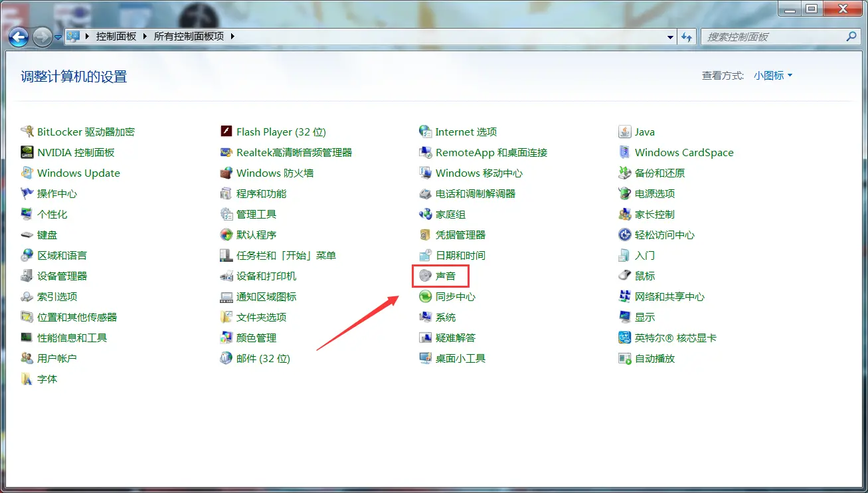Open the 自动播放 link
Image resolution: width=868 pixels, height=493 pixels.
coord(655,358)
